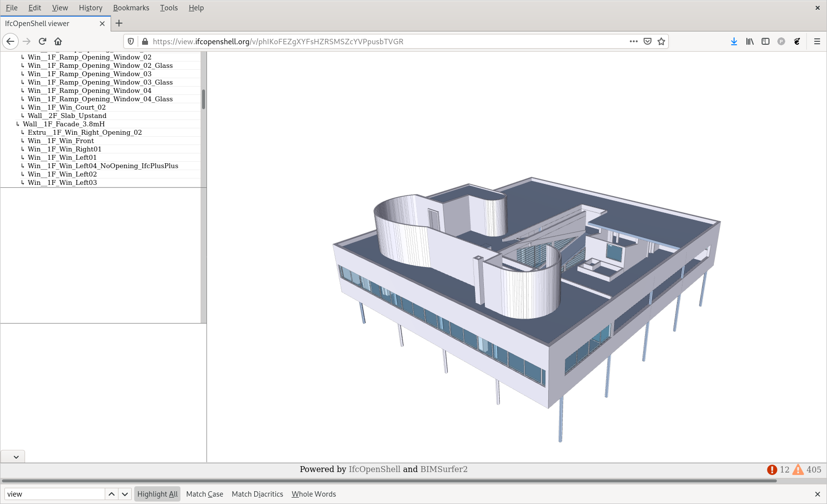Open the Tools menu
The width and height of the screenshot is (827, 504).
169,8
